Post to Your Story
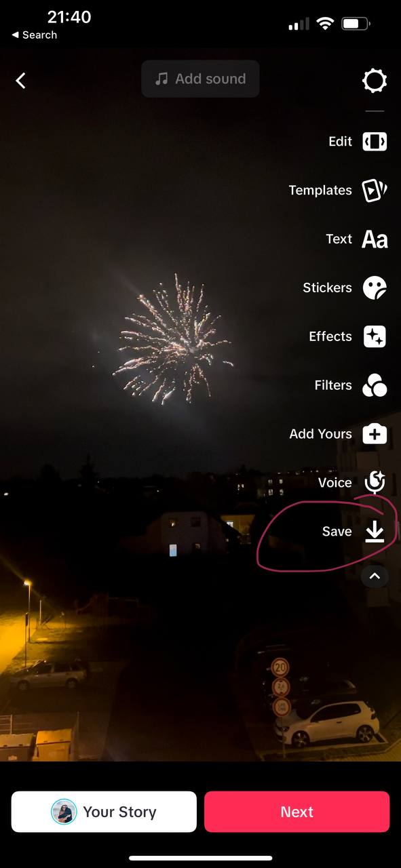The height and width of the screenshot is (868, 401). (x=104, y=812)
